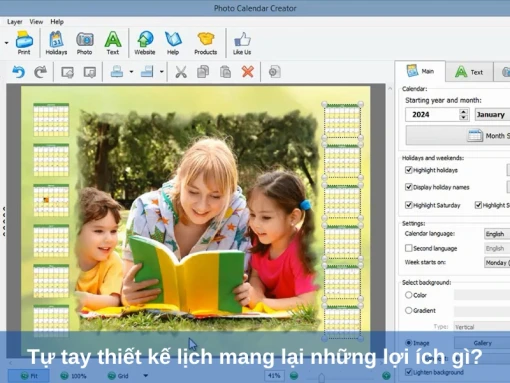Expand the second align icon dropdown arrow
510x383 pixels.
162,72
